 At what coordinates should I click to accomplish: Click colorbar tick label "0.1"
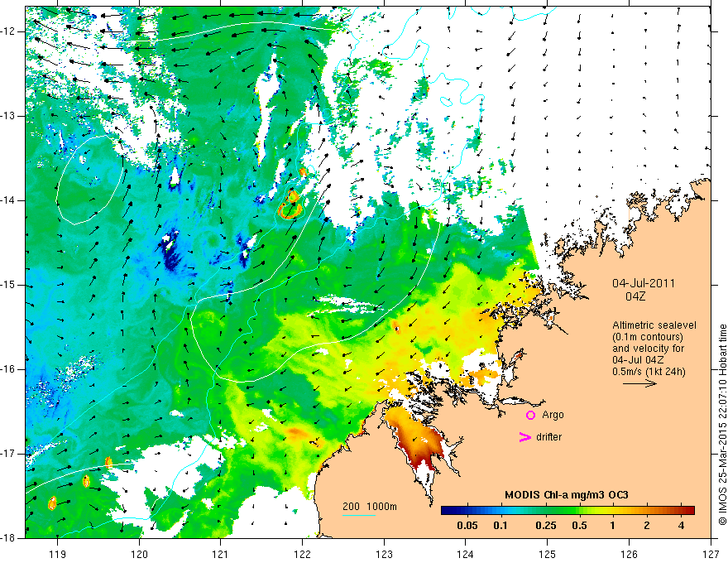point(500,526)
